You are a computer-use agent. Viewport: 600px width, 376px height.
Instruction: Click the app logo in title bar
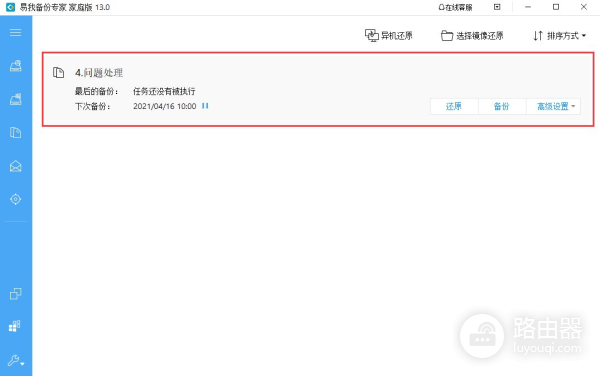tap(10, 7)
